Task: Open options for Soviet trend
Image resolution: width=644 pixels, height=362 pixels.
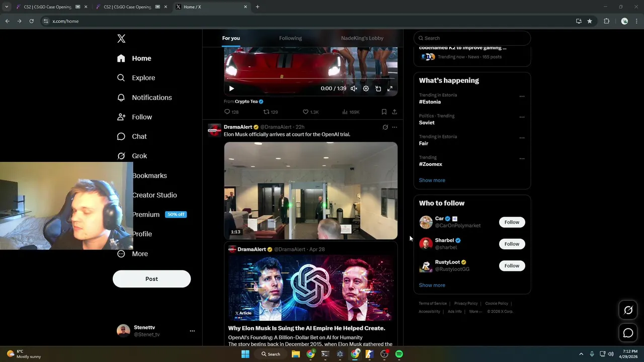Action: (522, 117)
